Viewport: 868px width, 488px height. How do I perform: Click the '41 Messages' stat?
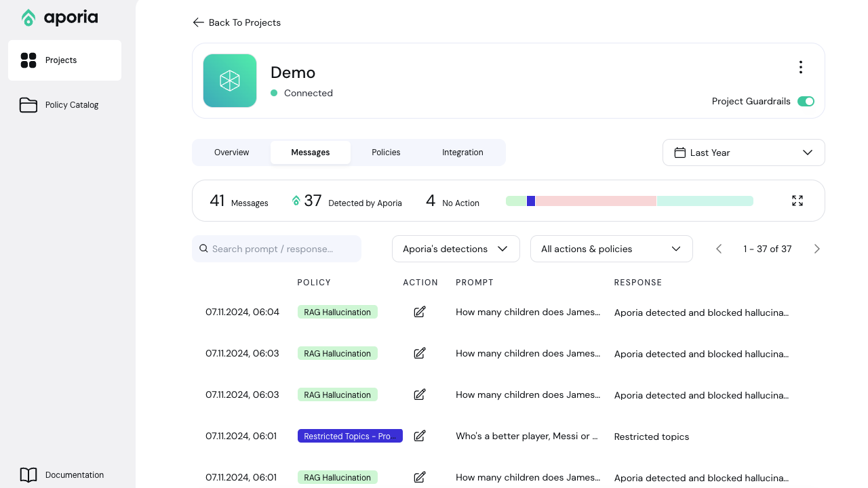pyautogui.click(x=239, y=201)
